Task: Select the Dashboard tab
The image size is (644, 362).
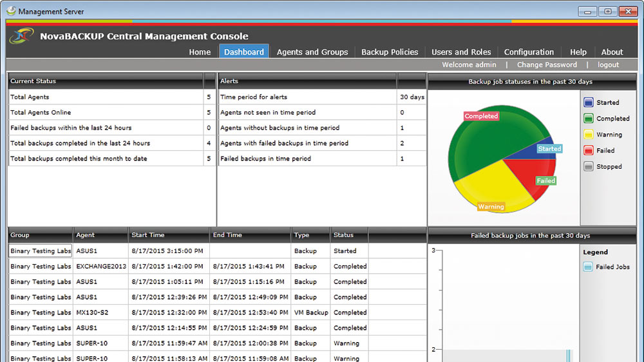Action: tap(244, 52)
